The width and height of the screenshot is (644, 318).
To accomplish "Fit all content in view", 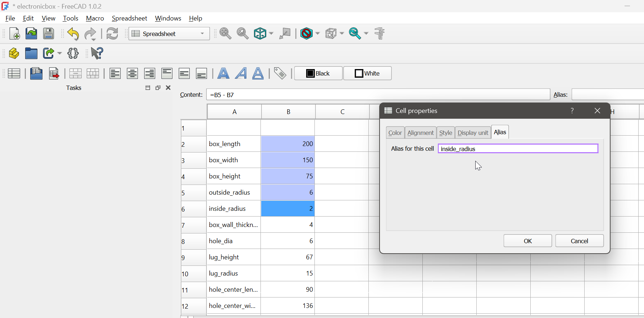I will point(226,34).
